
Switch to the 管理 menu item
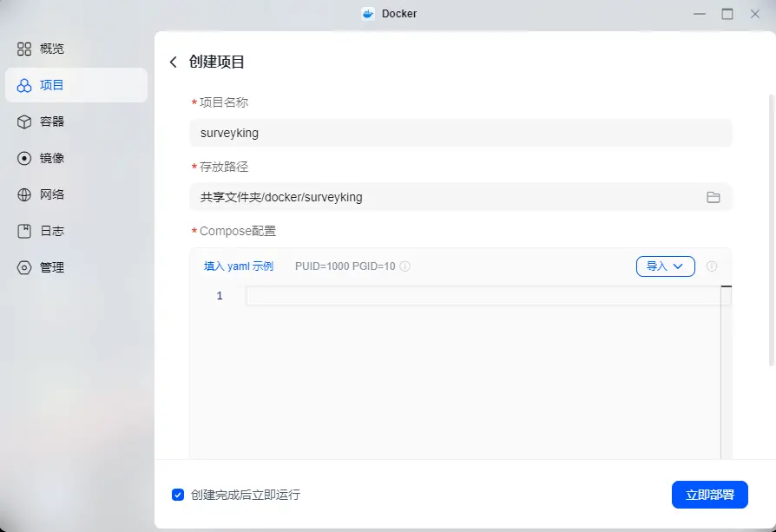[76, 267]
